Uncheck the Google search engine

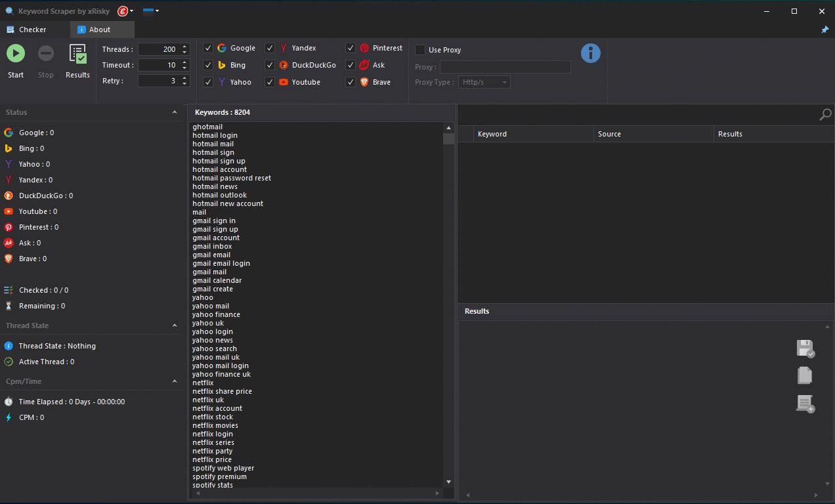[207, 48]
